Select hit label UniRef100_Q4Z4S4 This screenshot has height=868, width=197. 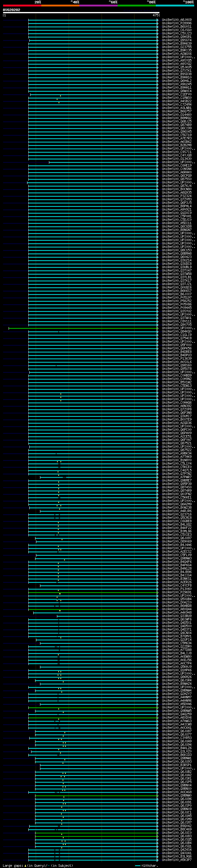coord(177,850)
